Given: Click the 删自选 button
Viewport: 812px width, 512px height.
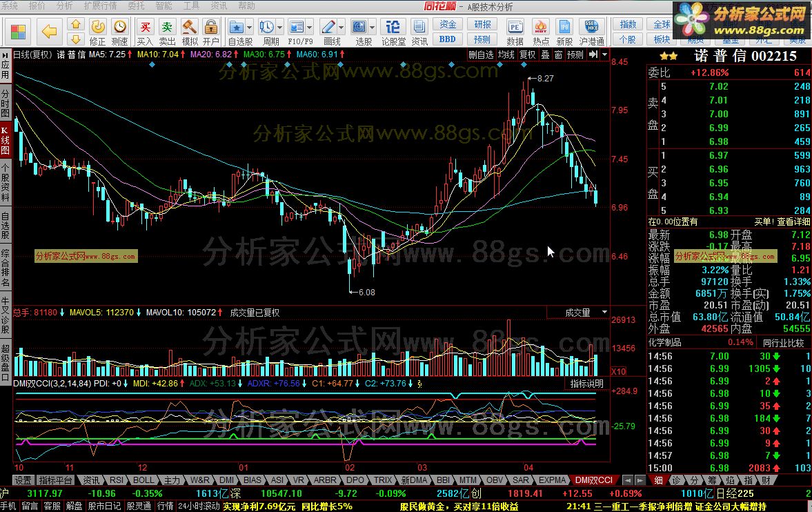Looking at the screenshot, I should click(x=481, y=55).
